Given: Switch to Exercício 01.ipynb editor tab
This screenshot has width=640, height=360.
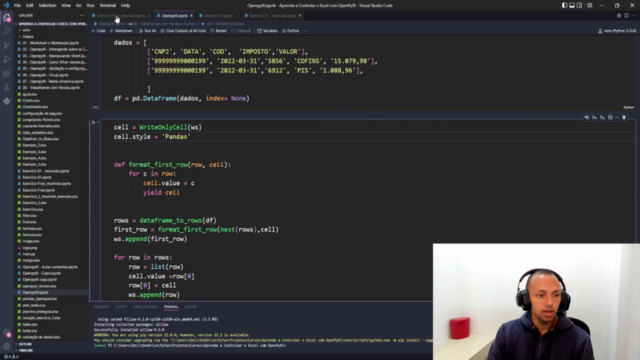Looking at the screenshot, I should tap(218, 16).
